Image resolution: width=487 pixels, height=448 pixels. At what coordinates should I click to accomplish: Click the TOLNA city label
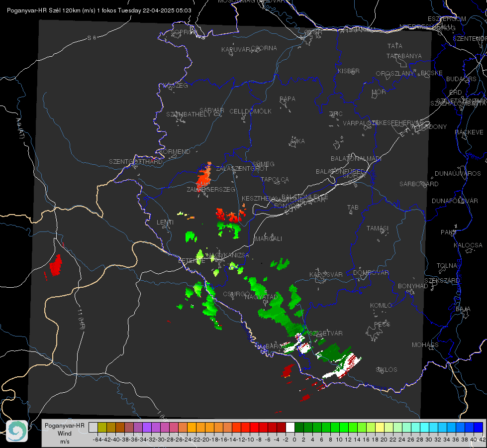click(x=447, y=266)
